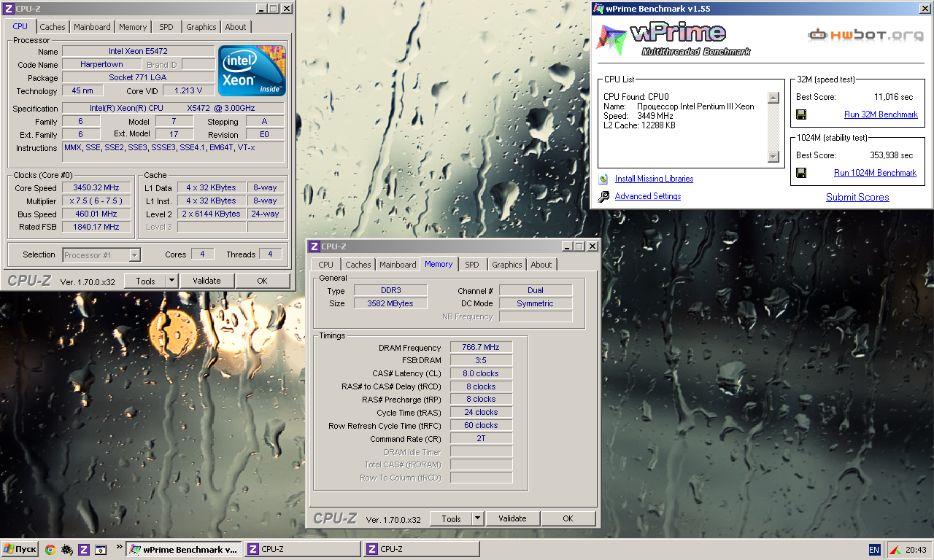This screenshot has height=560, width=934.
Task: Switch to Mainboard tab in processor CPU-Z window
Action: [92, 27]
